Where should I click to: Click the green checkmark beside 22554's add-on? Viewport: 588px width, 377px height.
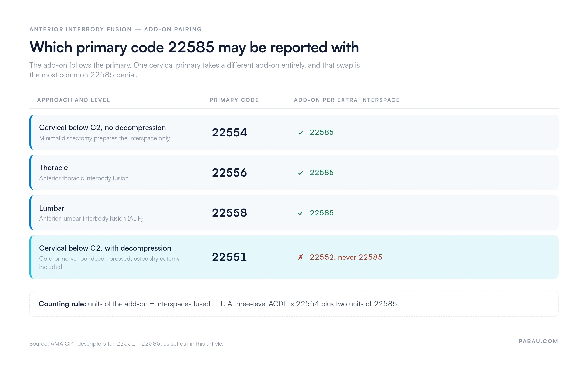[300, 133]
